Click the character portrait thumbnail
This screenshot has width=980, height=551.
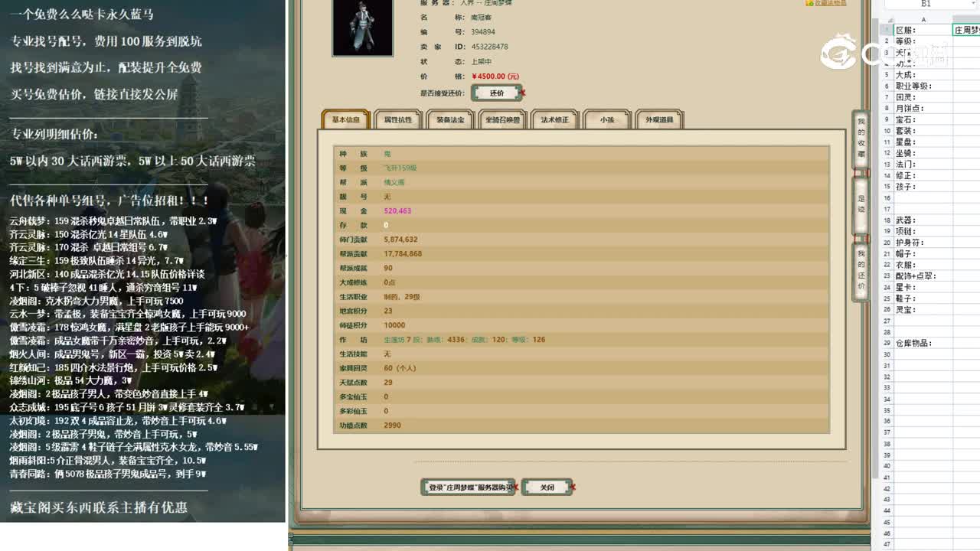(362, 28)
